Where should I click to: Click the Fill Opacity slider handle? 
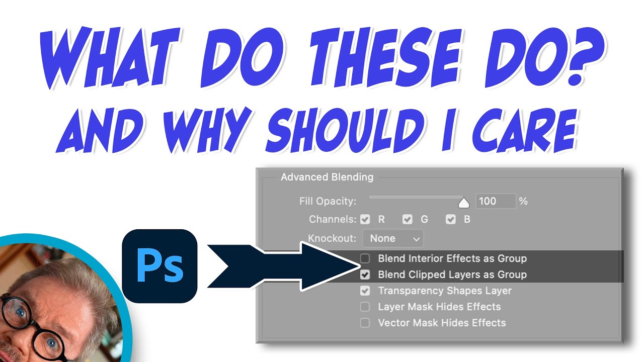464,203
